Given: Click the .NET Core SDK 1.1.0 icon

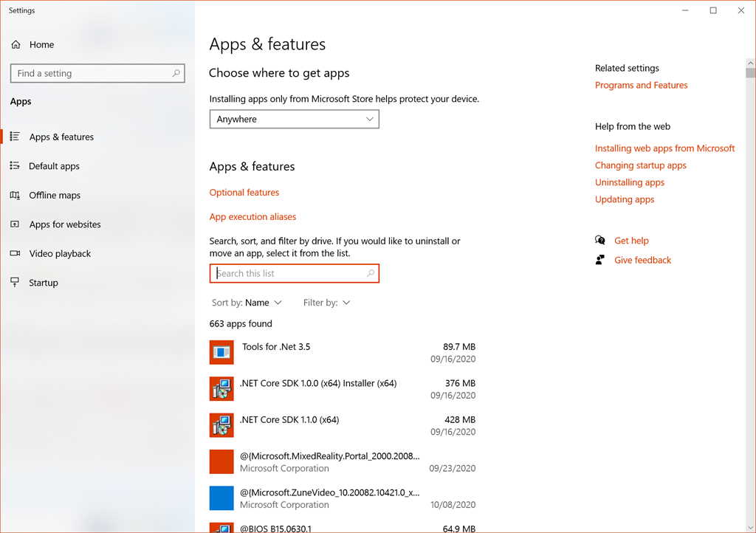Looking at the screenshot, I should (221, 425).
